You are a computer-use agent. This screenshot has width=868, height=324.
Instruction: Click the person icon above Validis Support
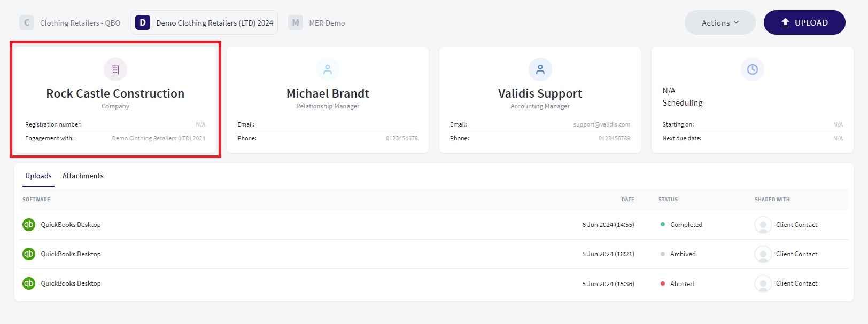point(540,69)
